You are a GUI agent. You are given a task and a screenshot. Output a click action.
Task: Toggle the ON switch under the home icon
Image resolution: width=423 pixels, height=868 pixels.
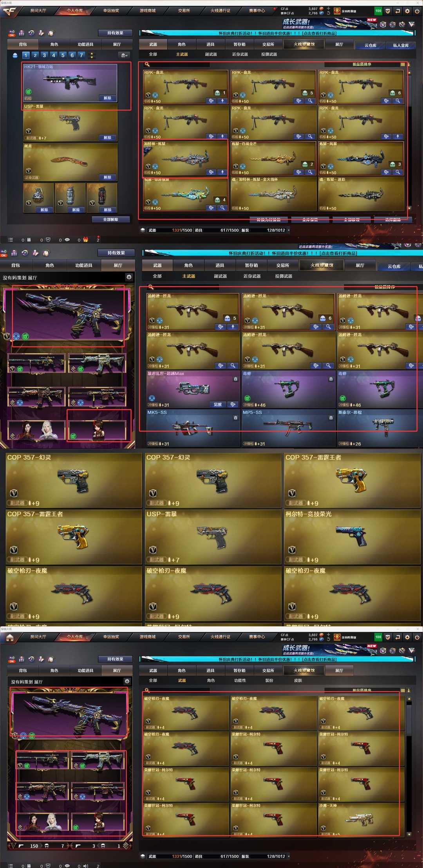(x=12, y=660)
